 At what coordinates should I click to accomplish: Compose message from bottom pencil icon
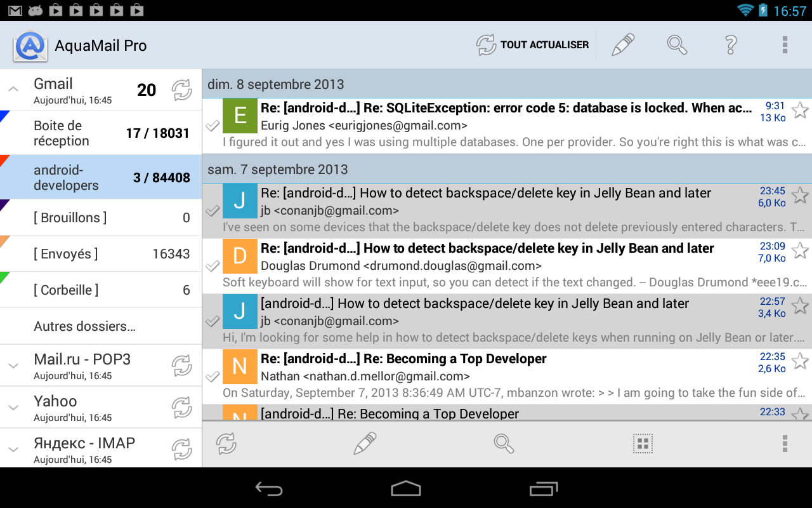click(365, 443)
